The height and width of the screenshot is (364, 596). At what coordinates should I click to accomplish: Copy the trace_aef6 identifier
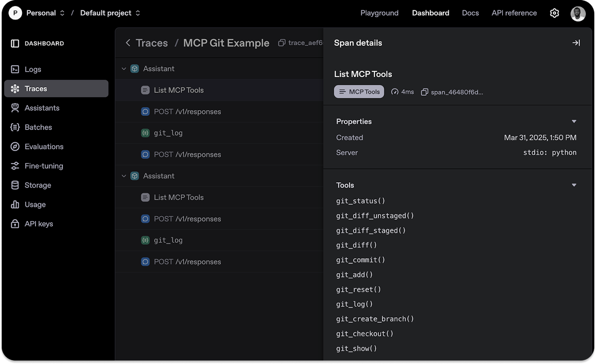coord(281,42)
